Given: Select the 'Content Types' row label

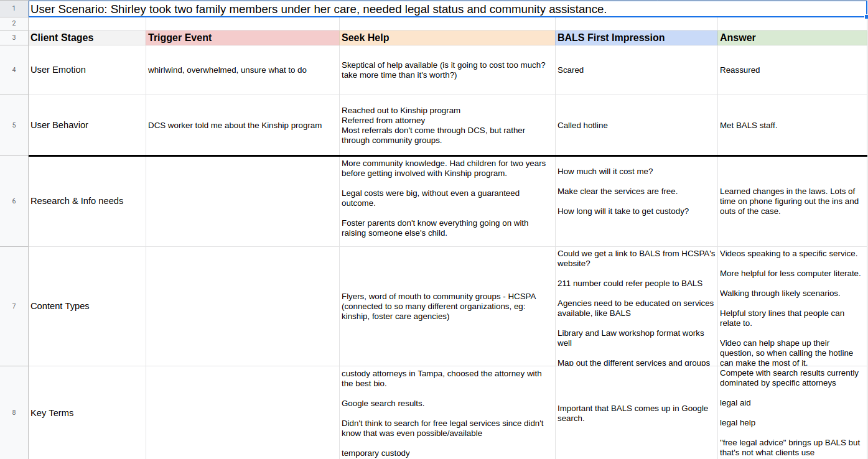Looking at the screenshot, I should coord(87,306).
